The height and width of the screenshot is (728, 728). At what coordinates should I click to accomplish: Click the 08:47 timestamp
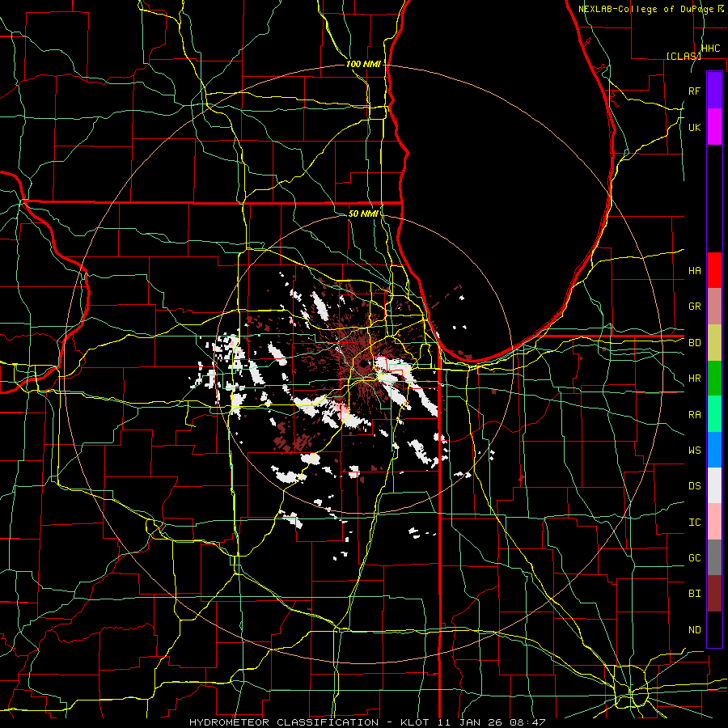[529, 722]
